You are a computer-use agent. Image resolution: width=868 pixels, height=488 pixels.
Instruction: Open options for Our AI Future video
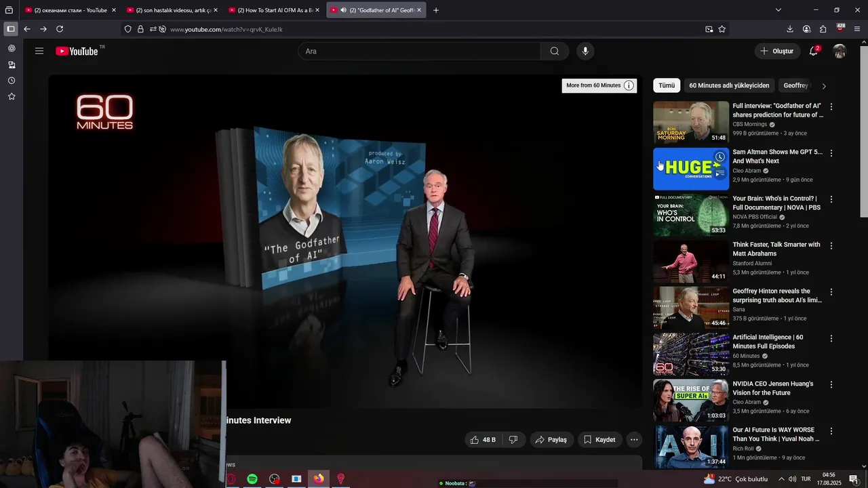(831, 431)
